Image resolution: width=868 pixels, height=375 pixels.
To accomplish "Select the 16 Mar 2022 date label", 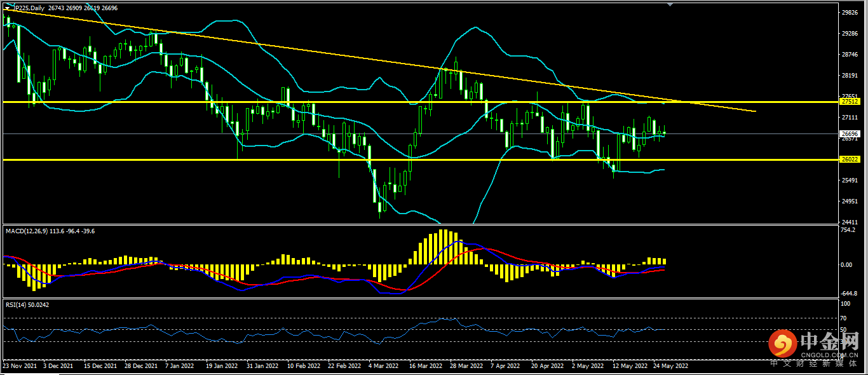I will click(425, 366).
